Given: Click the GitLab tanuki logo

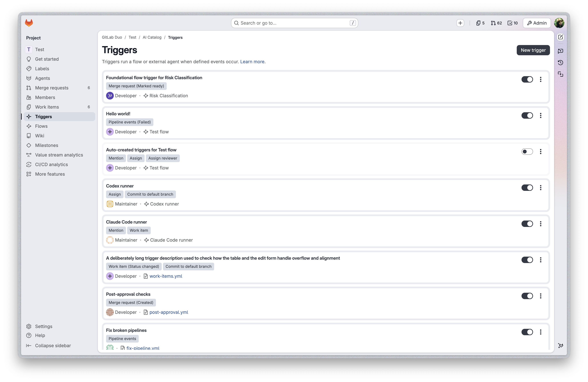Looking at the screenshot, I should (29, 23).
